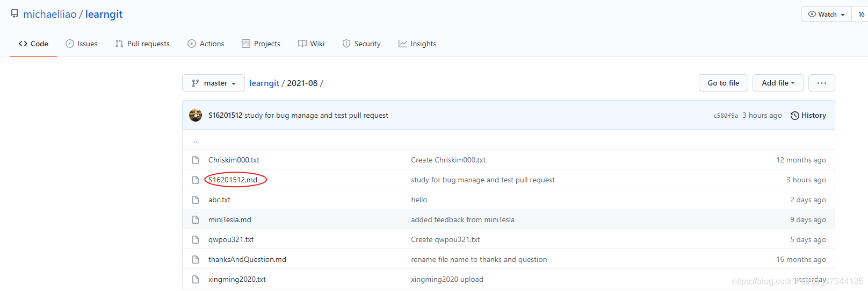Open the file miniTesla.md

point(229,219)
